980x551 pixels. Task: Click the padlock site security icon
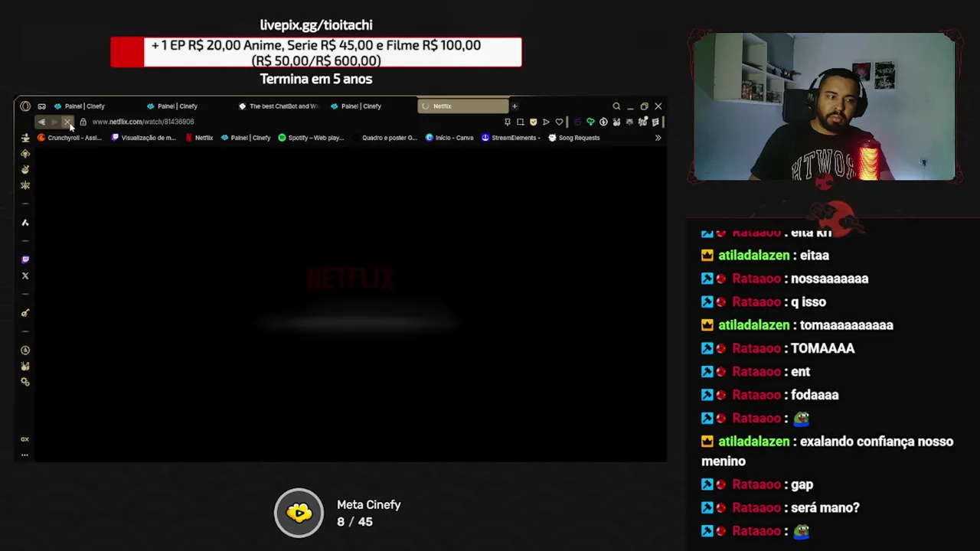[83, 122]
